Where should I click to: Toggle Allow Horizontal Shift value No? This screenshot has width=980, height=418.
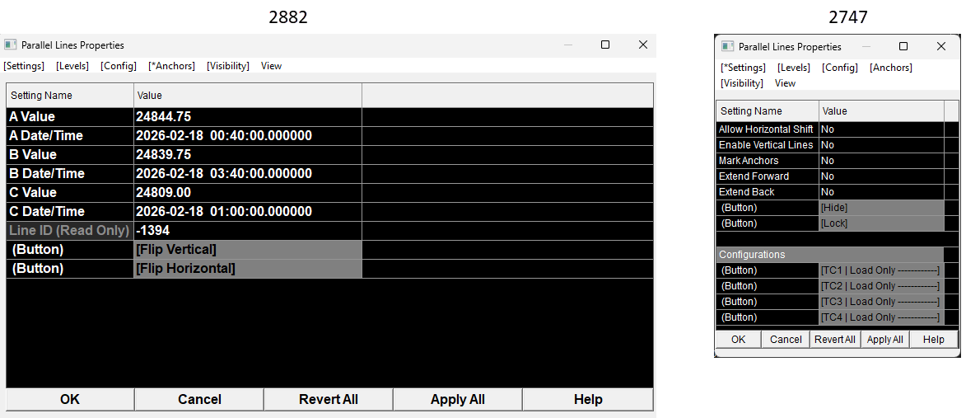(x=881, y=129)
